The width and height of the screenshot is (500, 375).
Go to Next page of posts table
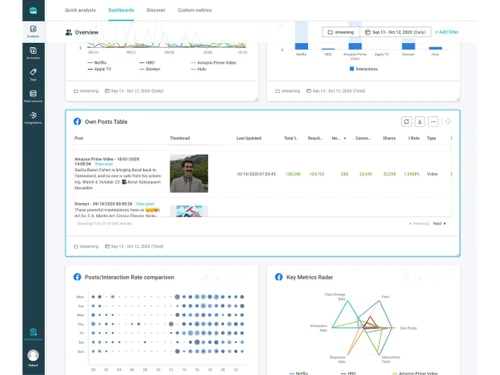439,223
